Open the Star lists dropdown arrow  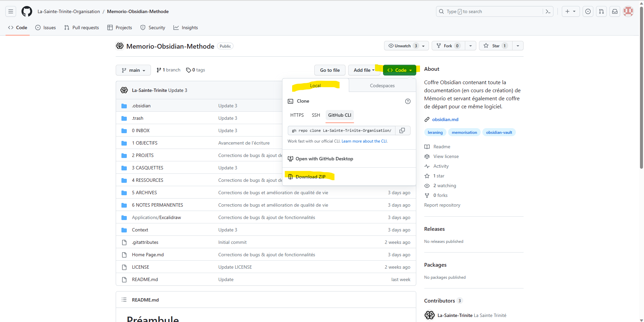(518, 46)
